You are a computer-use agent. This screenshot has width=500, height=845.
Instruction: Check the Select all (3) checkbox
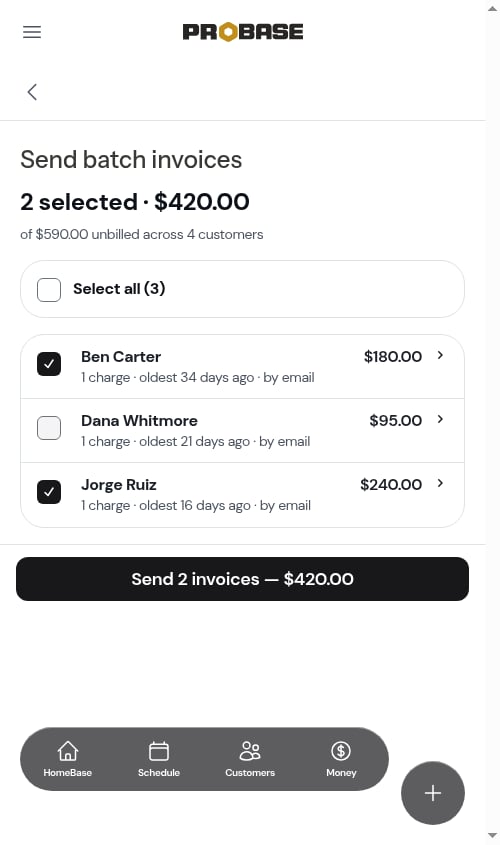tap(49, 289)
